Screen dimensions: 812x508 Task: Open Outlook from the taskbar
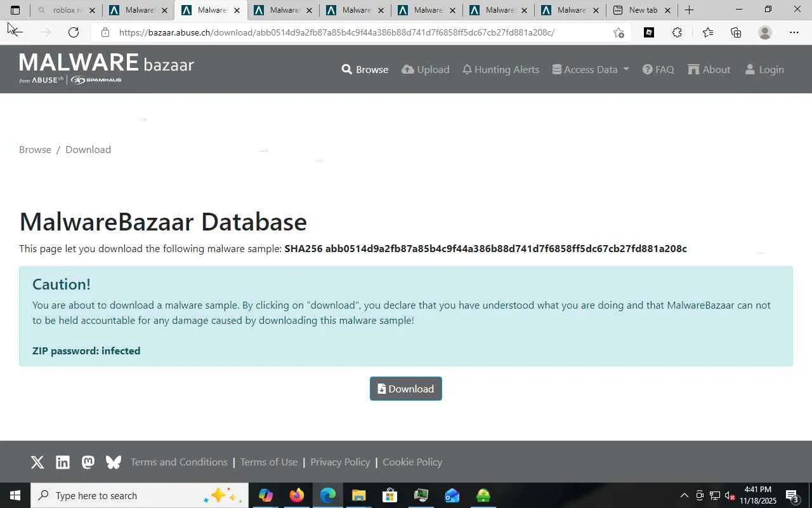pos(452,495)
